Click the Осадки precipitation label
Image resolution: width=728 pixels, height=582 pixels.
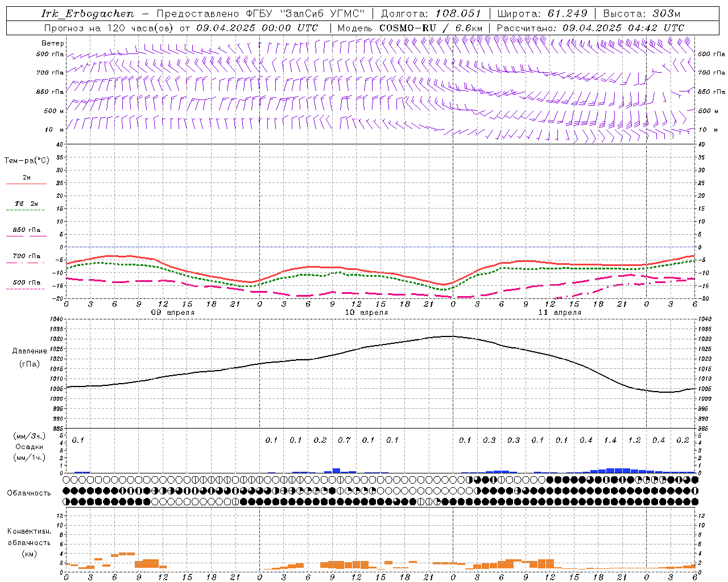point(29,447)
